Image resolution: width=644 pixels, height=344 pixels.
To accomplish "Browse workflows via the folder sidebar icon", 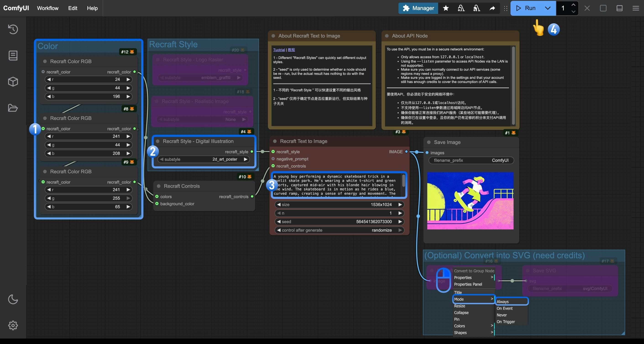I will point(13,108).
